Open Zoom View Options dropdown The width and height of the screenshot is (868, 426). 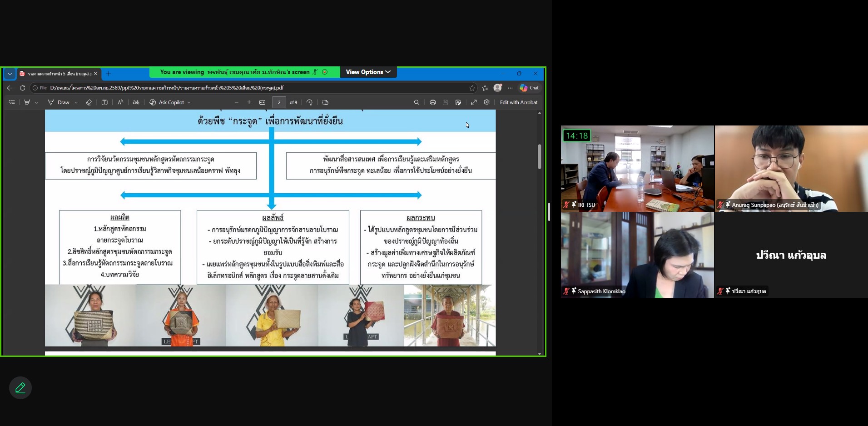pyautogui.click(x=368, y=72)
